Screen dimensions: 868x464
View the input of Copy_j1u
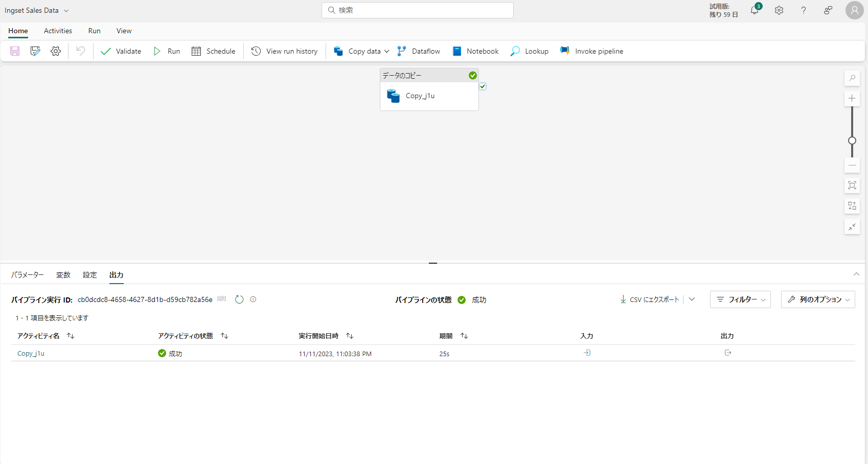tap(587, 353)
